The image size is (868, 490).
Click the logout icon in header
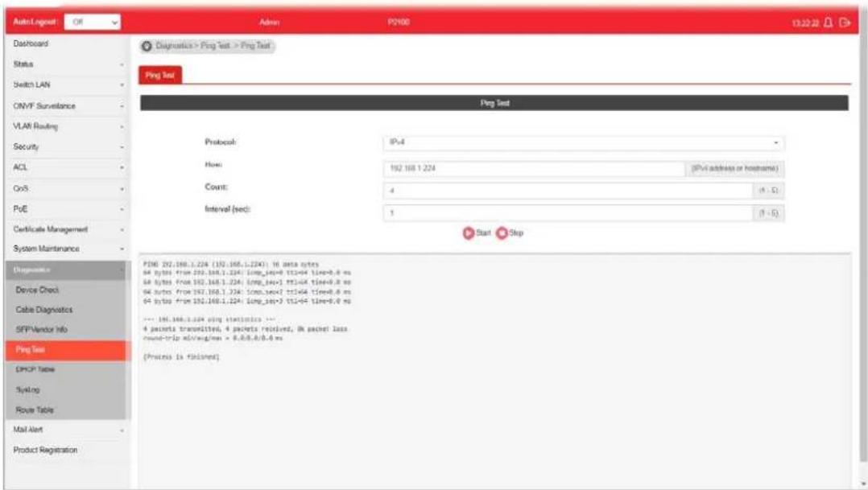click(845, 22)
